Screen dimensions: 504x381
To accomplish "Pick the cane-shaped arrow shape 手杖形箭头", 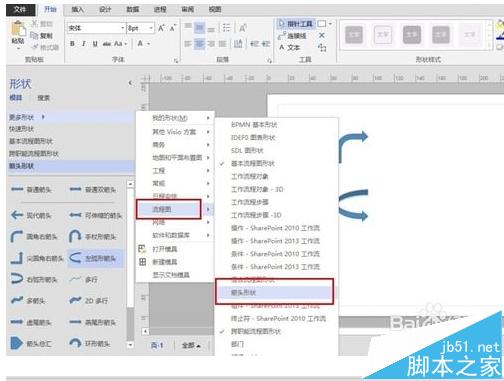I will click(x=93, y=237).
